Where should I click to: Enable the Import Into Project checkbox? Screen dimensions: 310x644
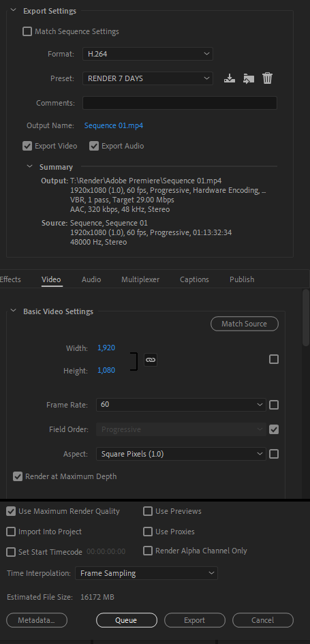pos(11,532)
